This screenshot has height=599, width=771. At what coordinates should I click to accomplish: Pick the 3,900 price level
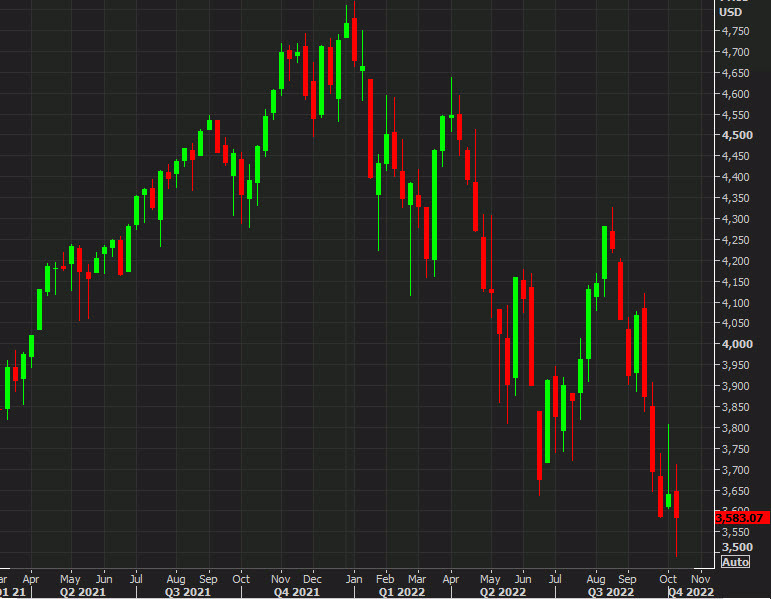pos(736,386)
